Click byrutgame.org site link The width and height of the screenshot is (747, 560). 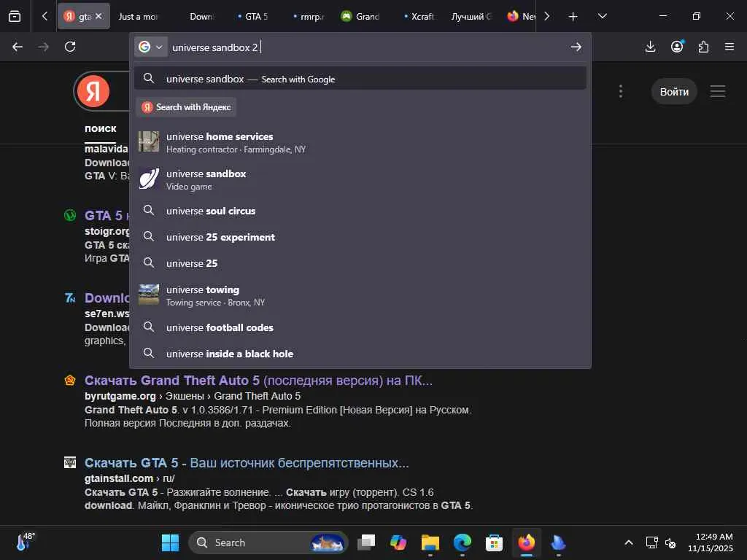pos(120,396)
